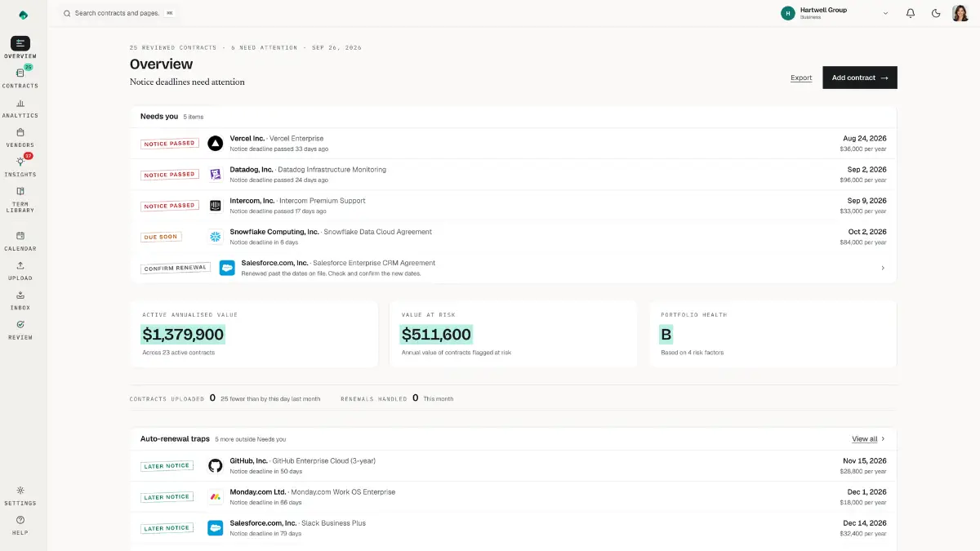Open Help in the sidebar

coord(20,525)
